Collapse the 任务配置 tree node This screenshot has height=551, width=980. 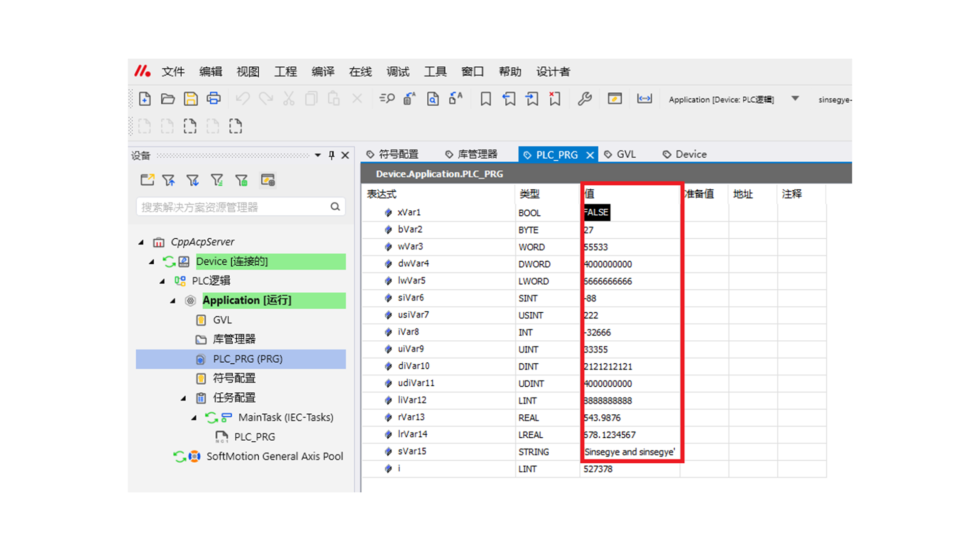[x=184, y=398]
